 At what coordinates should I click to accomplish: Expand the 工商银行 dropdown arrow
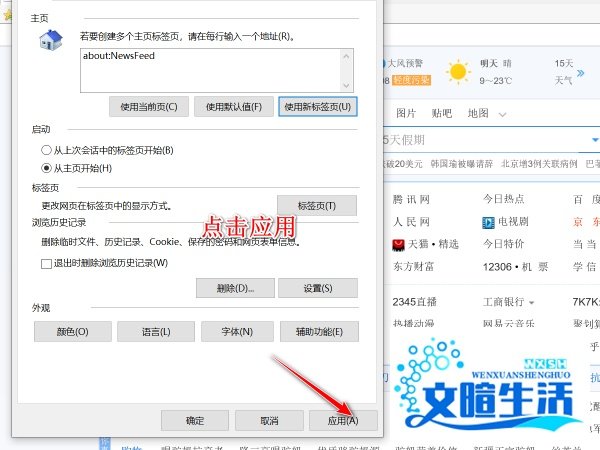coord(532,303)
